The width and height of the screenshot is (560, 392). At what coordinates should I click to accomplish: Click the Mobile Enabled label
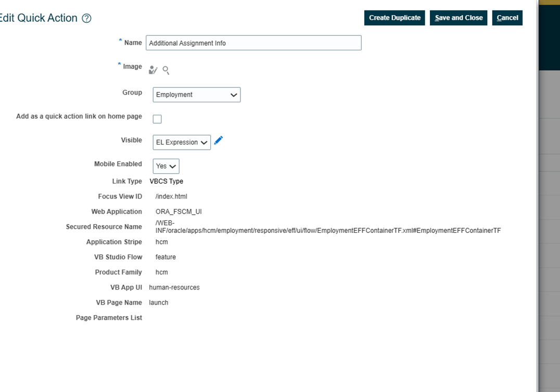click(118, 164)
